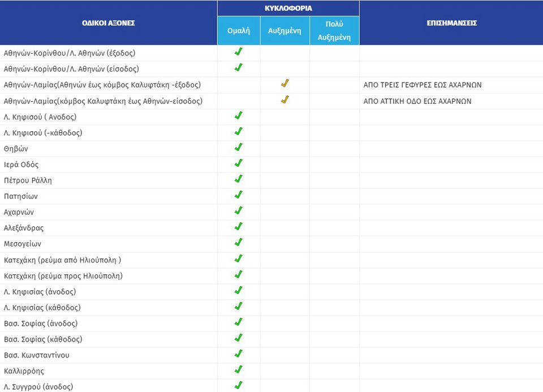Select road name Καλλιρρόης

24,371
